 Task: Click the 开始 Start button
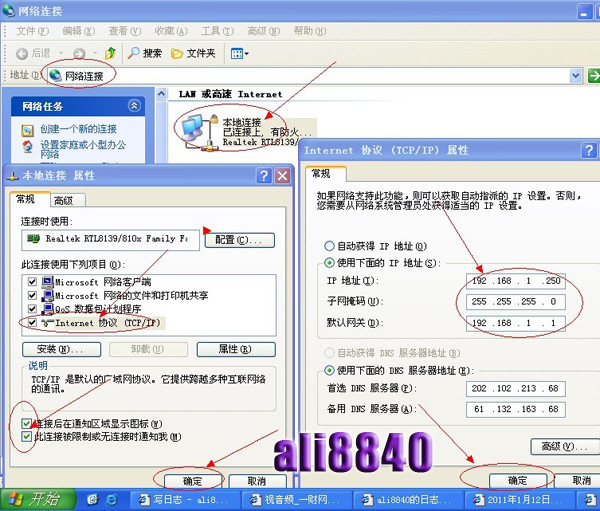35,498
